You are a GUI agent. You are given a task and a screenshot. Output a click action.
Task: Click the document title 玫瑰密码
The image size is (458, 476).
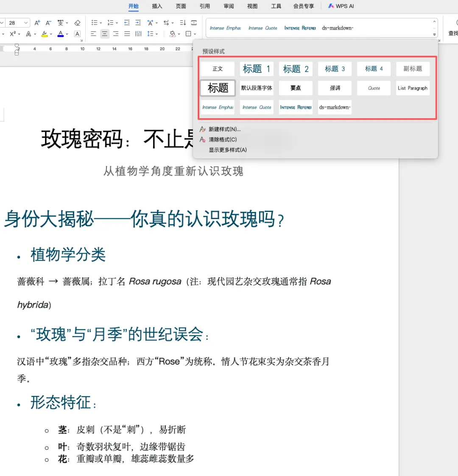point(82,139)
